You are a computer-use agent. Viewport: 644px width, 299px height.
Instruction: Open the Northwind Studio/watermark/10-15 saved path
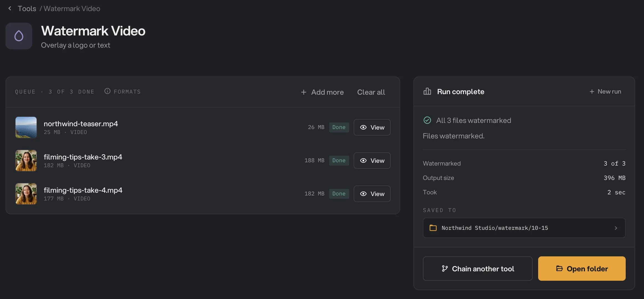pos(524,228)
